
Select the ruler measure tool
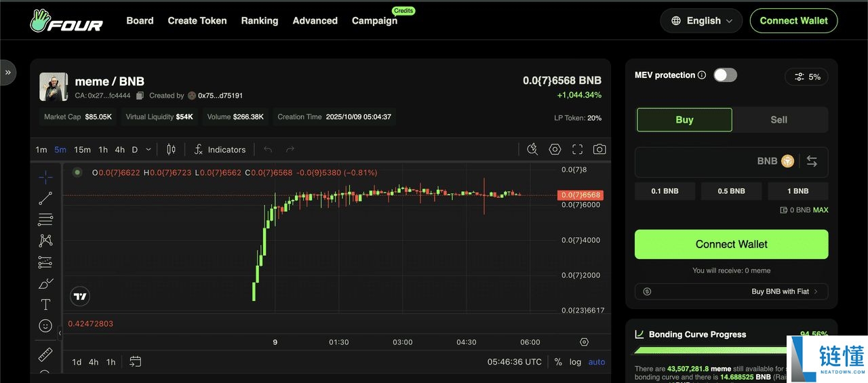click(x=45, y=354)
